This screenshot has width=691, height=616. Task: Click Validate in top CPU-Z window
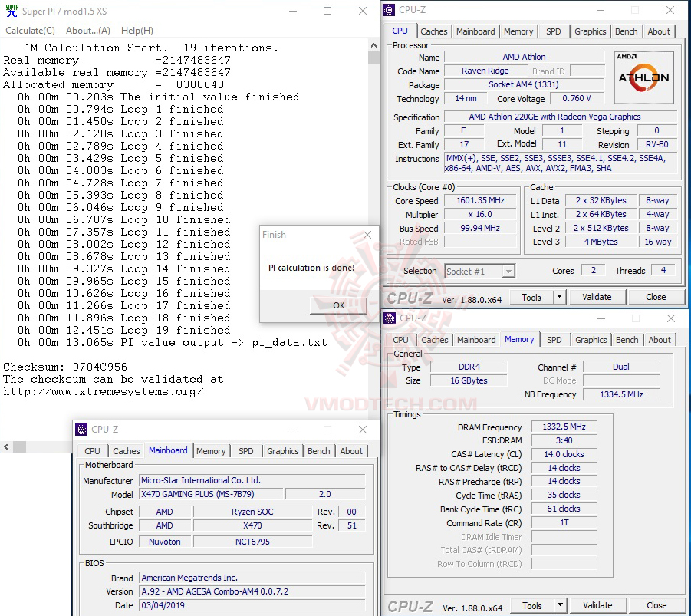point(597,297)
